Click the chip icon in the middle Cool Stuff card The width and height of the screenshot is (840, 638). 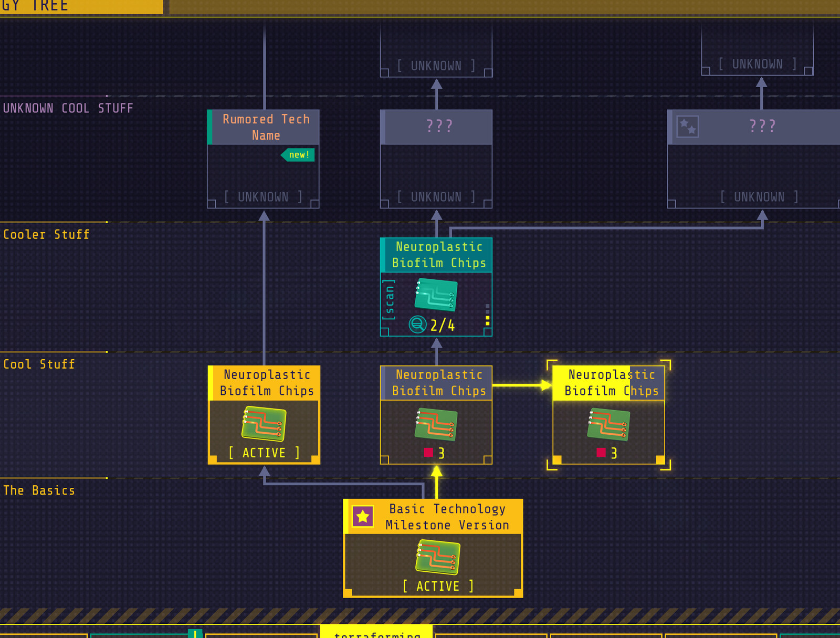[x=436, y=424]
